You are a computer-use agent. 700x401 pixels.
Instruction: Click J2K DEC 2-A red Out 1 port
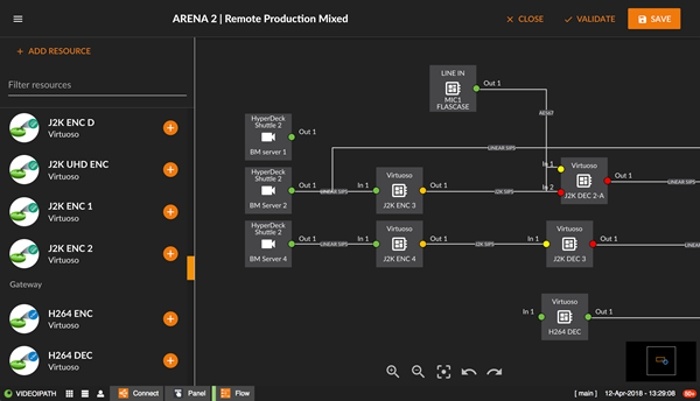(x=607, y=181)
